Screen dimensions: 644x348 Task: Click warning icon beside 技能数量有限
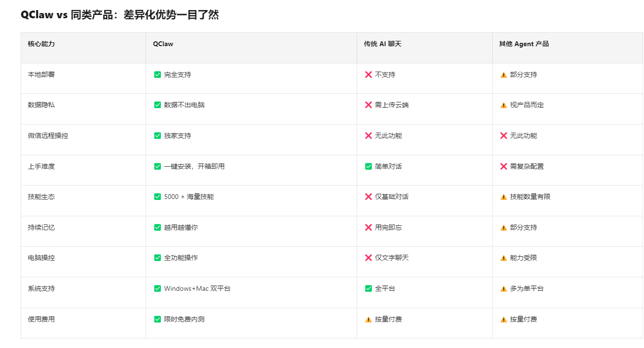[504, 197]
